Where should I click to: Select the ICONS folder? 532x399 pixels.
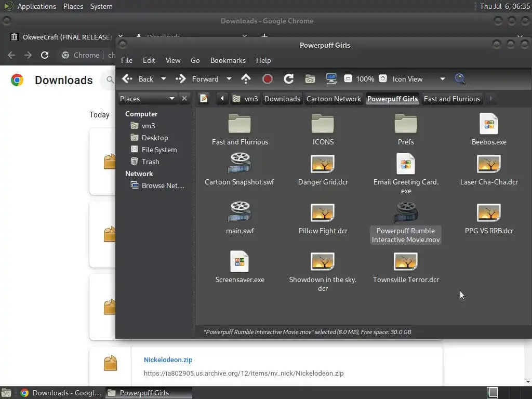coord(323,130)
